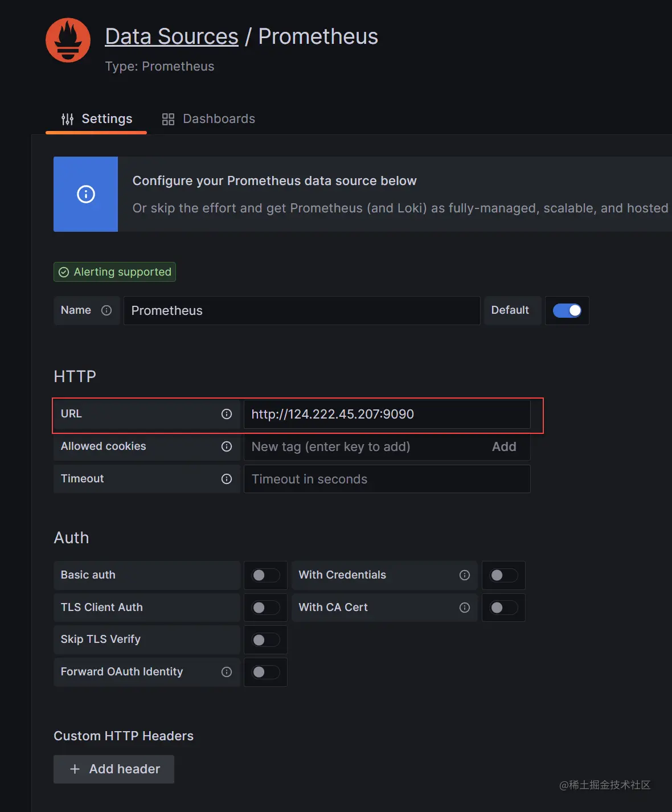Click the Dashboards tab grid icon
672x812 pixels.
[x=168, y=119]
